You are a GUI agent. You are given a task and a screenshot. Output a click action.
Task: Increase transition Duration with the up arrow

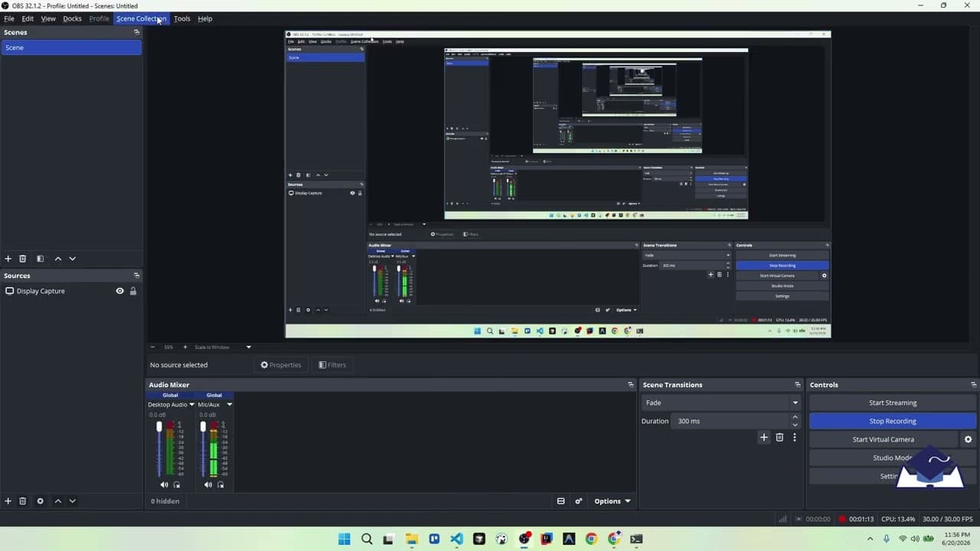(795, 417)
